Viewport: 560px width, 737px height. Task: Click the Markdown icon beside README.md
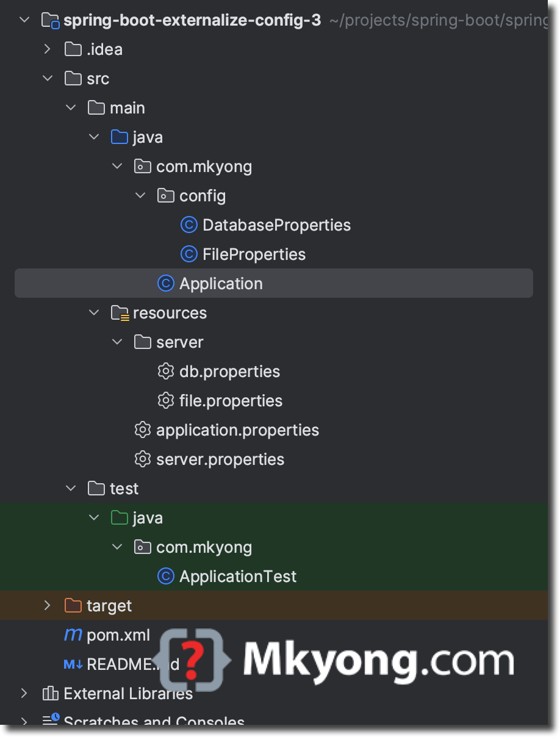tap(73, 664)
